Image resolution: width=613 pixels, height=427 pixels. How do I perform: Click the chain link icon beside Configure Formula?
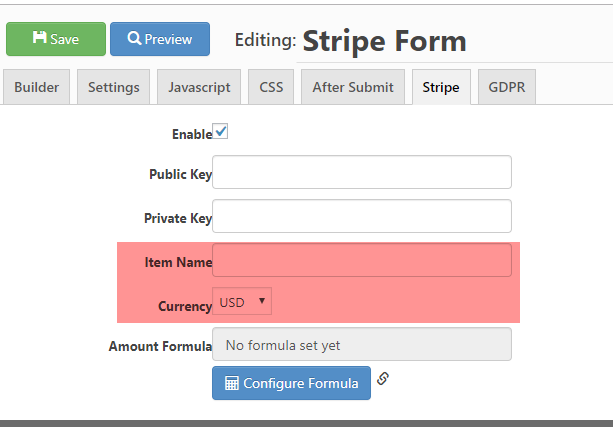[x=383, y=379]
